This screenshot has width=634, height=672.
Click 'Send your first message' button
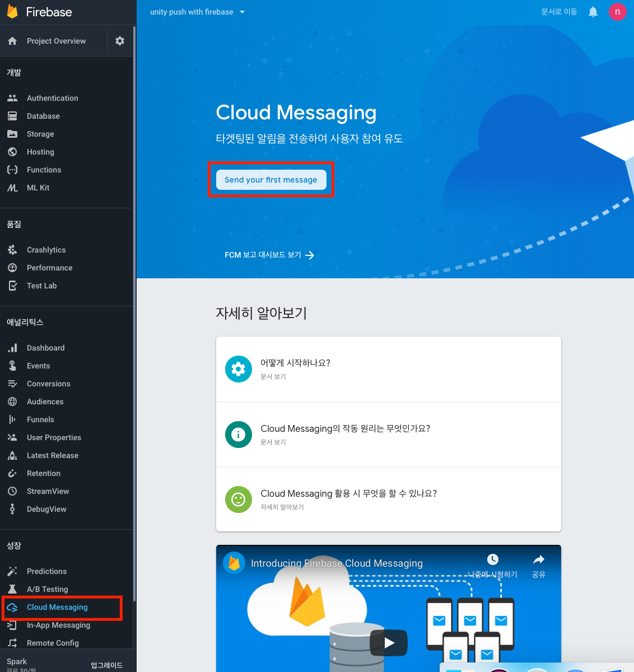pyautogui.click(x=271, y=180)
